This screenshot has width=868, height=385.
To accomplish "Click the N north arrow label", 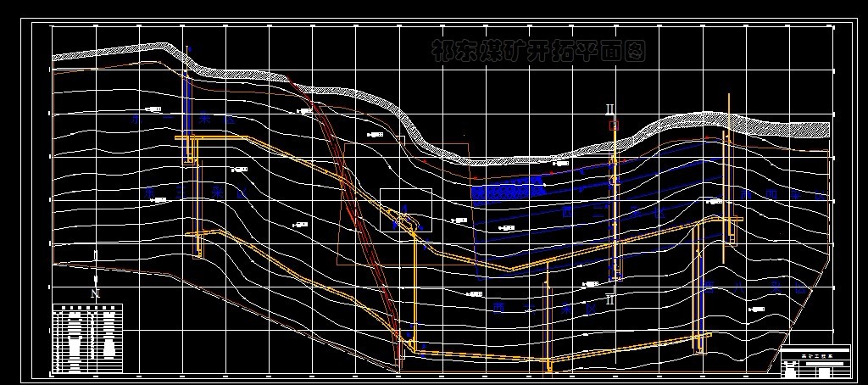I will (x=95, y=293).
